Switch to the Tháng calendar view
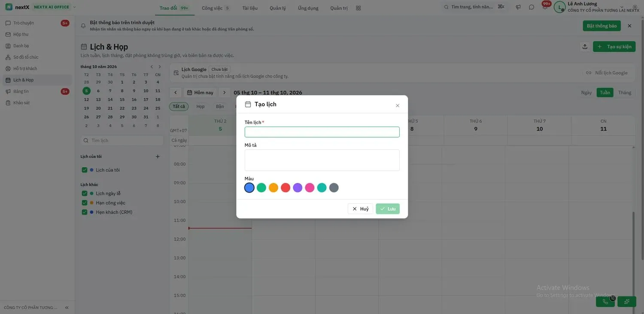This screenshot has height=314, width=644. tap(625, 93)
